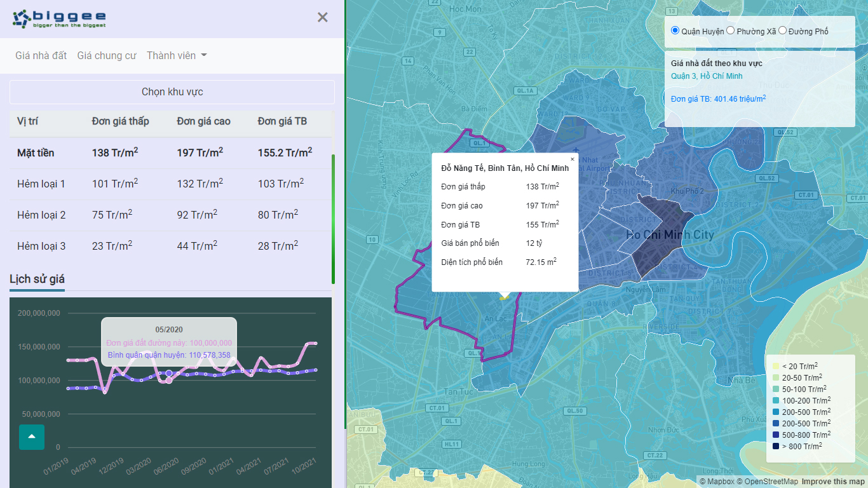Screen dimensions: 868x488
Task: Click the biggee logo
Action: pyautogui.click(x=60, y=18)
